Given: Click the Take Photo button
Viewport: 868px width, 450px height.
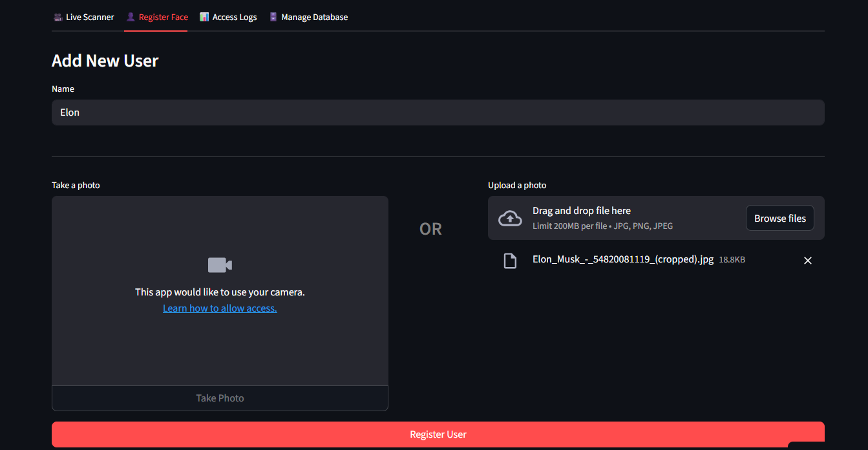Looking at the screenshot, I should (220, 398).
